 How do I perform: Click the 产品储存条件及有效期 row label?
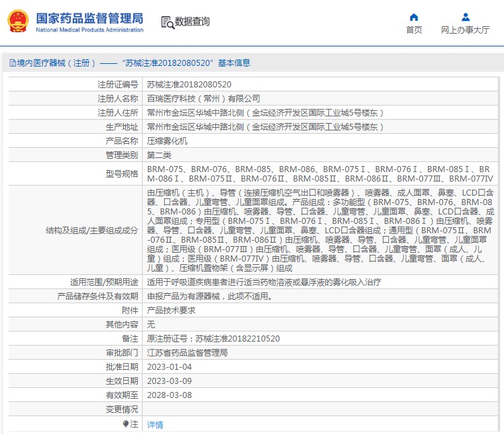point(98,296)
